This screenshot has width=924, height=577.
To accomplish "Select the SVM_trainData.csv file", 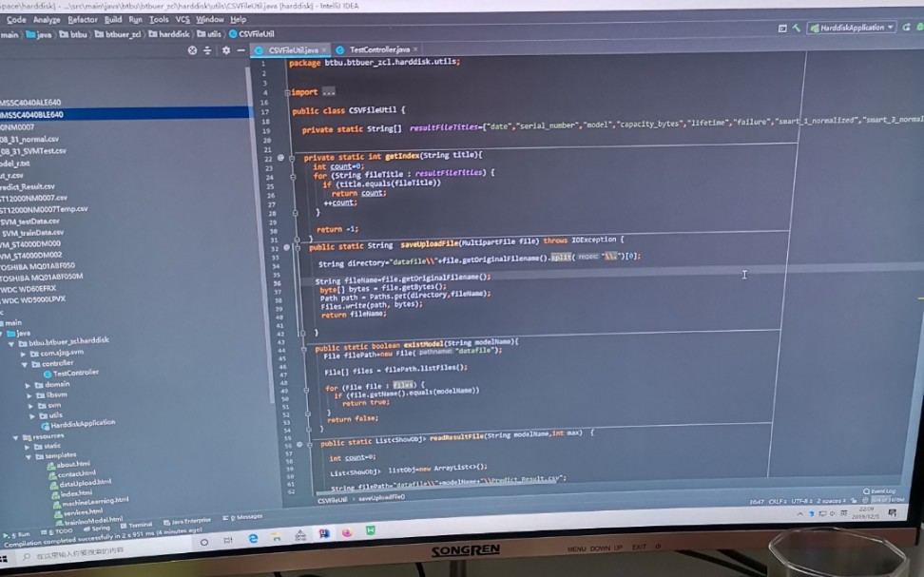I will (x=32, y=232).
